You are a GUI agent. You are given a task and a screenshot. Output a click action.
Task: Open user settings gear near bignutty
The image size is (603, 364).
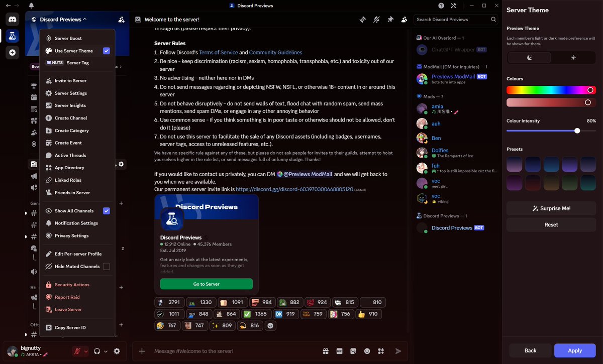117,351
